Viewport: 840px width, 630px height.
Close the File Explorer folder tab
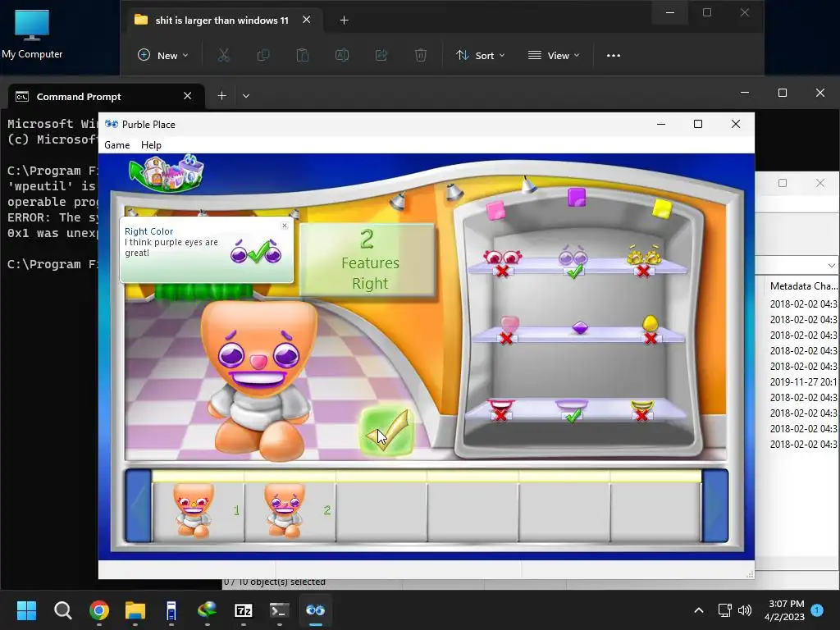pos(307,20)
